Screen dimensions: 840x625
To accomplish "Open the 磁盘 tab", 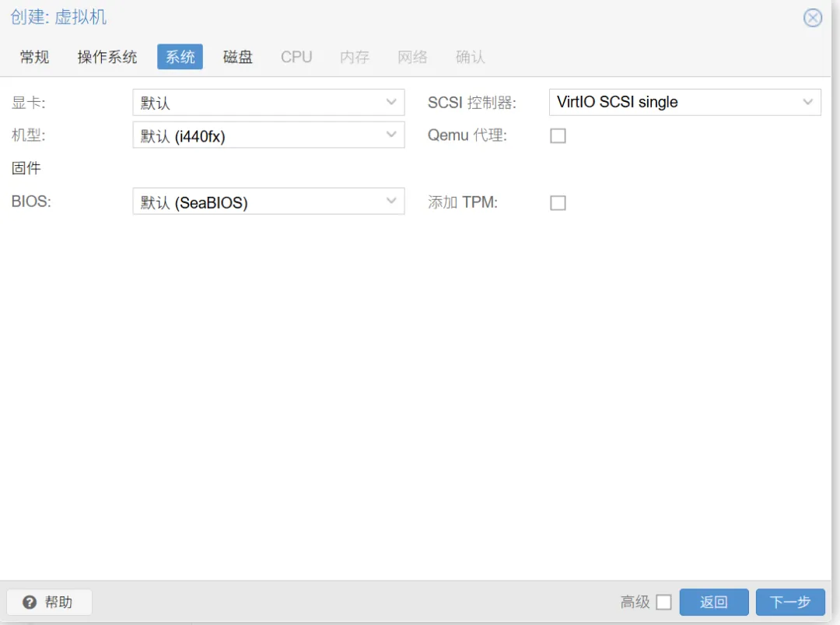I will pyautogui.click(x=238, y=57).
